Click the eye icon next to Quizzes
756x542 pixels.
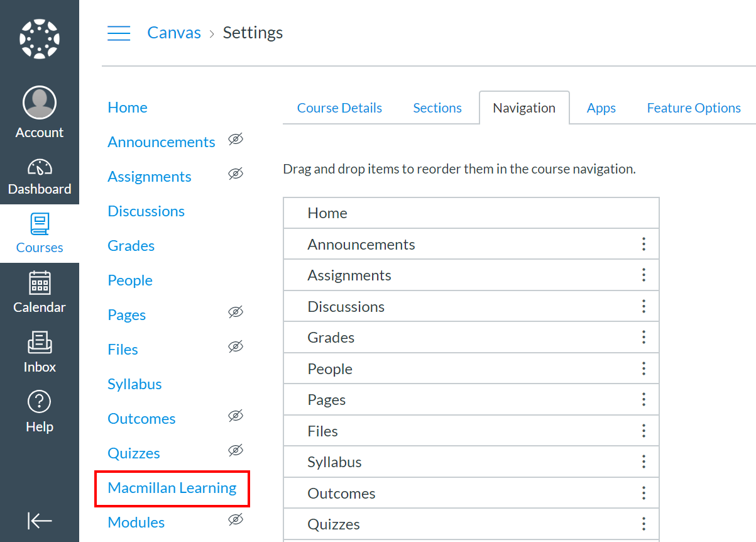(x=236, y=450)
